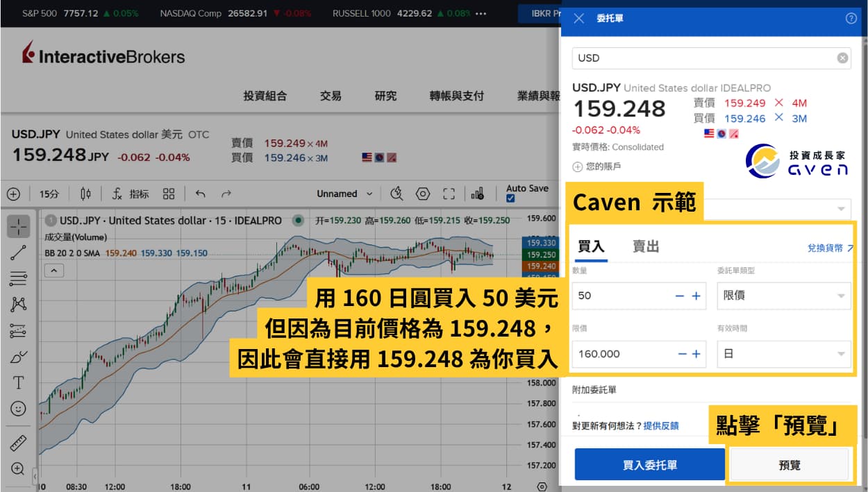Open the 15分 interval selector
The image size is (868, 492).
49,194
